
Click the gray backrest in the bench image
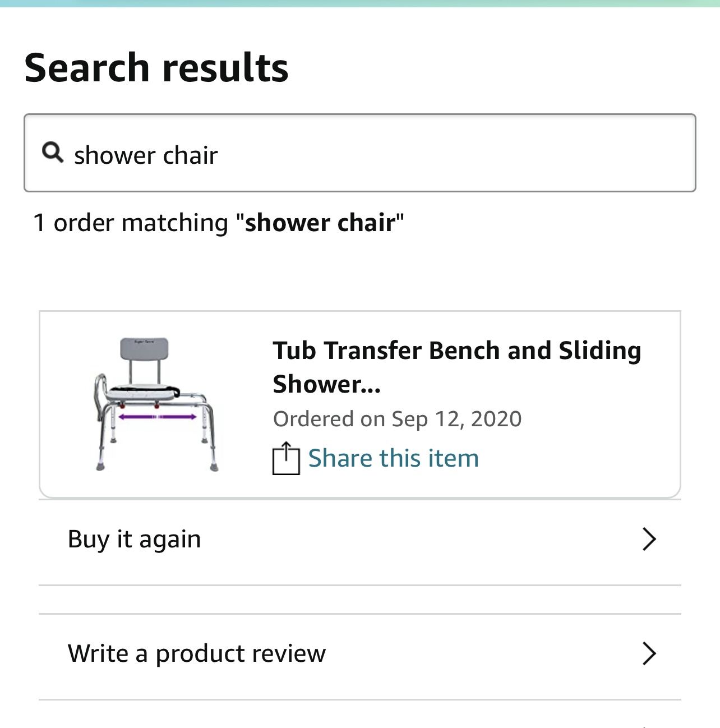coord(144,349)
